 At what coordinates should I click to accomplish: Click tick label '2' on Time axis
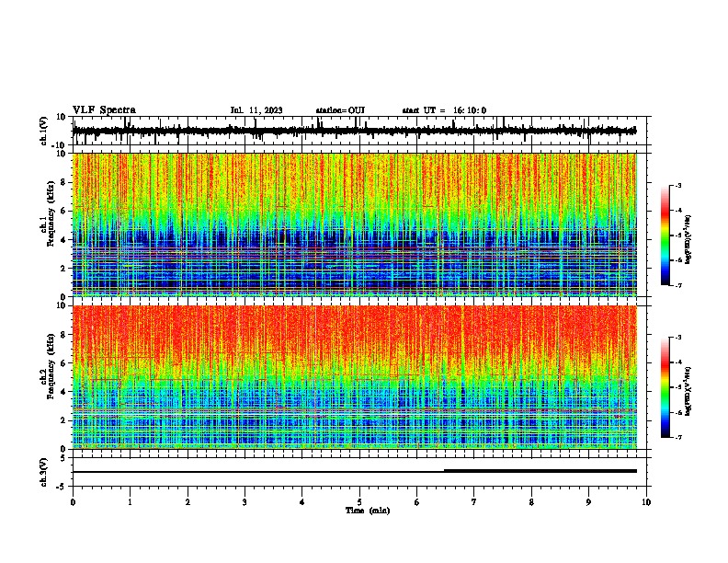[188, 502]
